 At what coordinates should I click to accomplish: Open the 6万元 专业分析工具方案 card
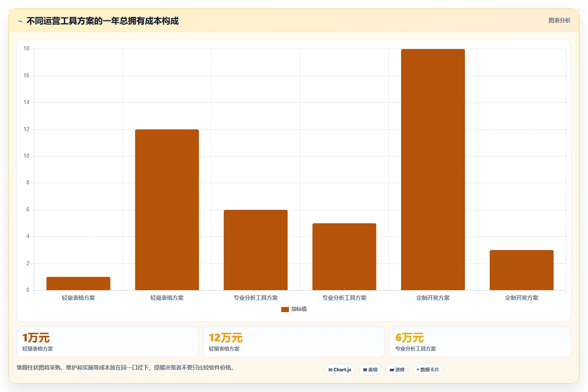click(x=480, y=342)
